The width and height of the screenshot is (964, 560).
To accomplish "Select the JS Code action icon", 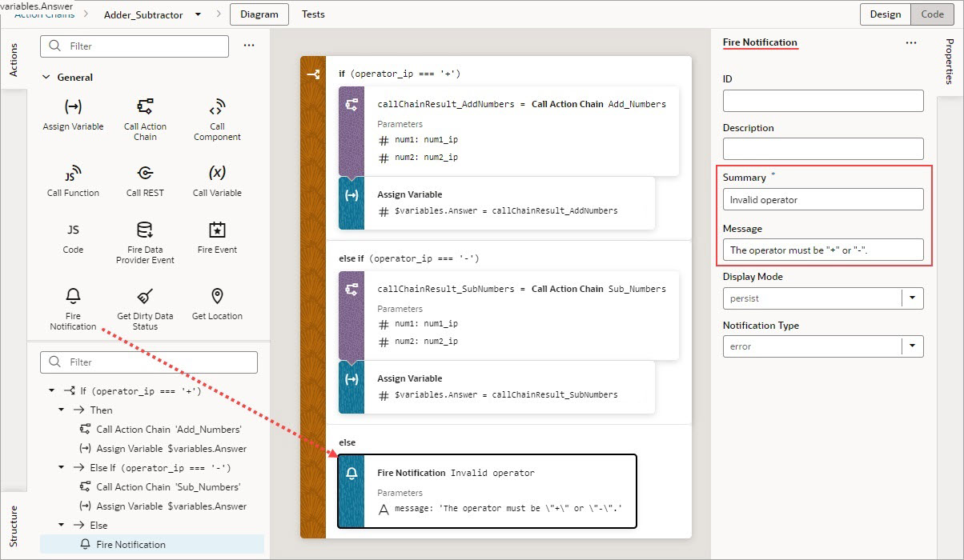I will 72,230.
